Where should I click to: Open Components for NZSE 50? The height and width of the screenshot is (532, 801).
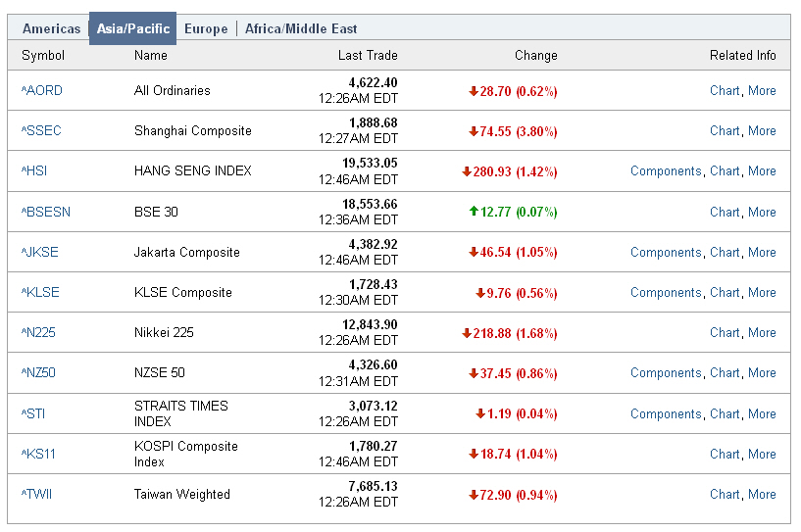(666, 373)
